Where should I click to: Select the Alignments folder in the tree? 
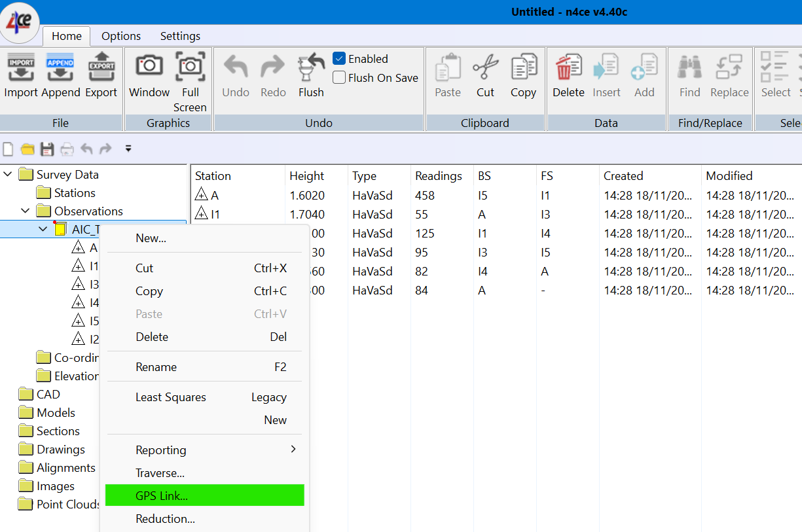(57, 468)
